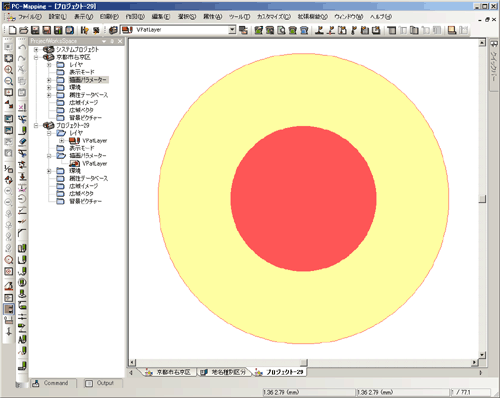Select 背景ピクチャー under プロジェクト-29
This screenshot has width=500, height=398.
click(85, 201)
